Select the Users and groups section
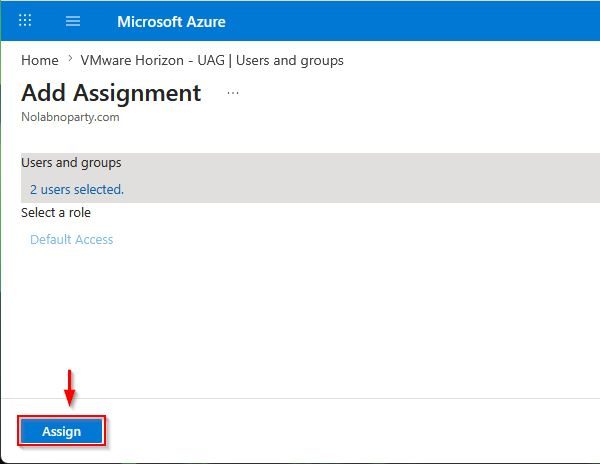 (310, 177)
